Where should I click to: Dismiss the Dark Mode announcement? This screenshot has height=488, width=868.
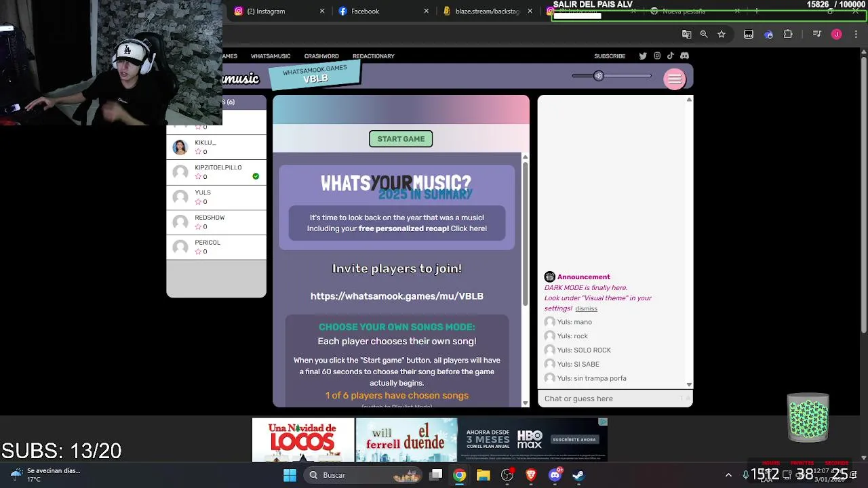(x=586, y=308)
